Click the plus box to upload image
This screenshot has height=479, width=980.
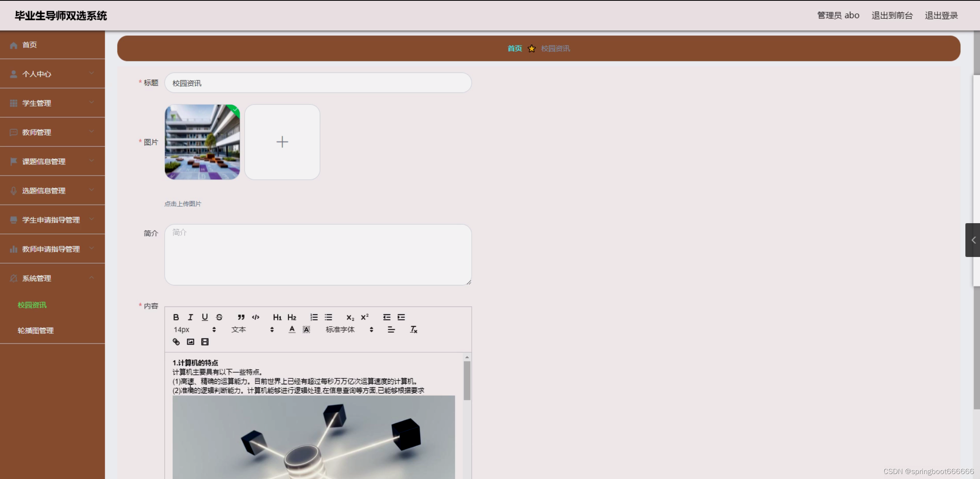(x=282, y=142)
